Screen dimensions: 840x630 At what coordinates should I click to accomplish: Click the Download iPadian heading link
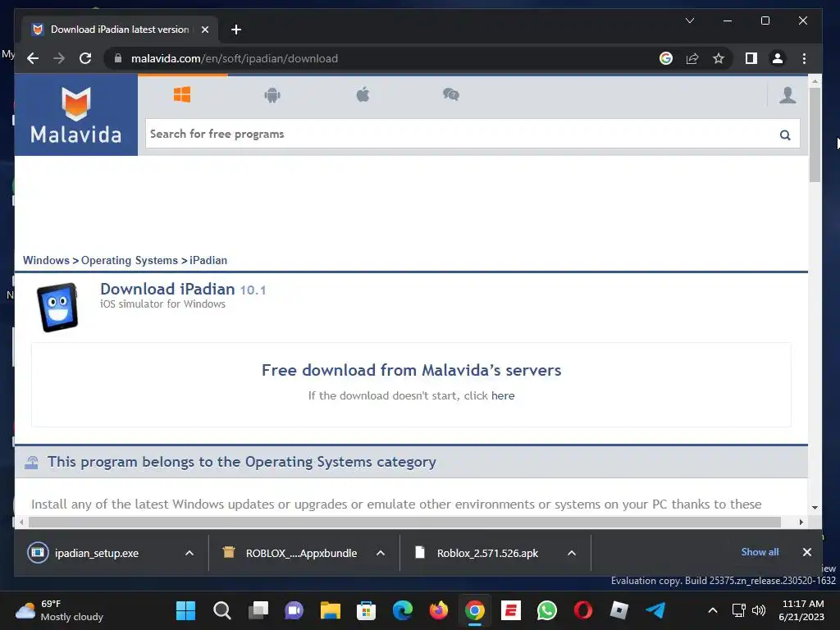click(x=167, y=290)
